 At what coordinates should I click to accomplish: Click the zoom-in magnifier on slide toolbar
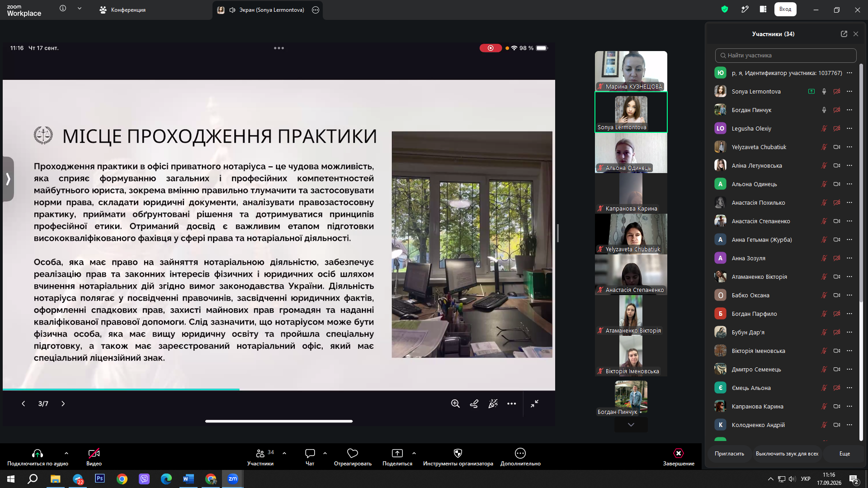pos(455,404)
